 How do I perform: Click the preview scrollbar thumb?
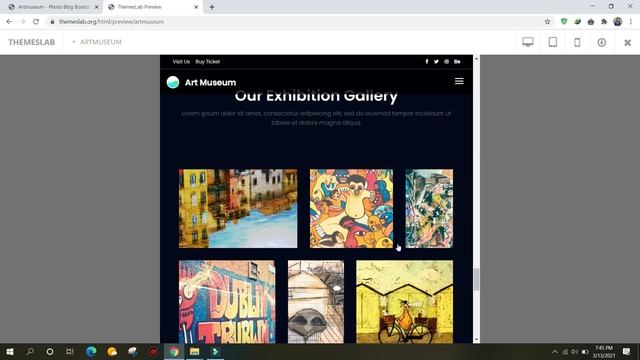(x=476, y=279)
